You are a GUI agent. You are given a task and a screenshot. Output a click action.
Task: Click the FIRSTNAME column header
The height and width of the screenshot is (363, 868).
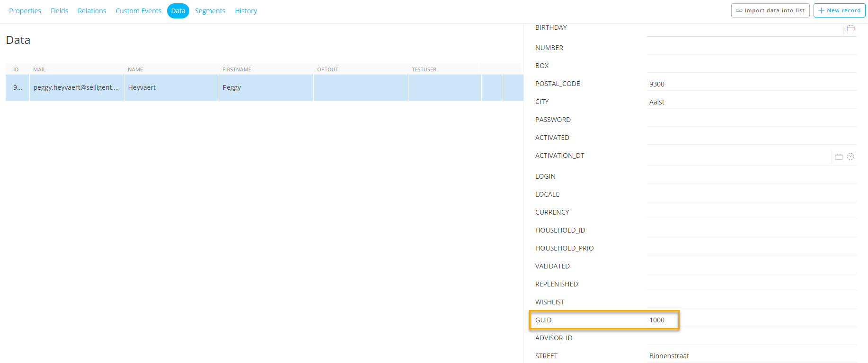237,69
